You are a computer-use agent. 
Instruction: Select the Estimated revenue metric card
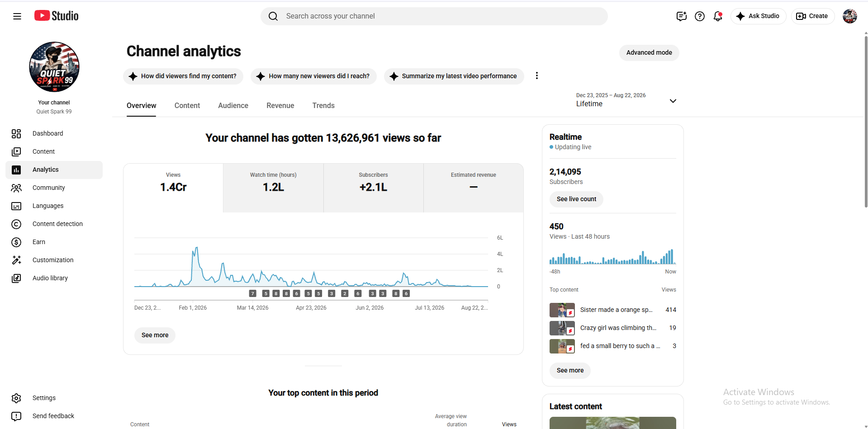click(x=474, y=188)
